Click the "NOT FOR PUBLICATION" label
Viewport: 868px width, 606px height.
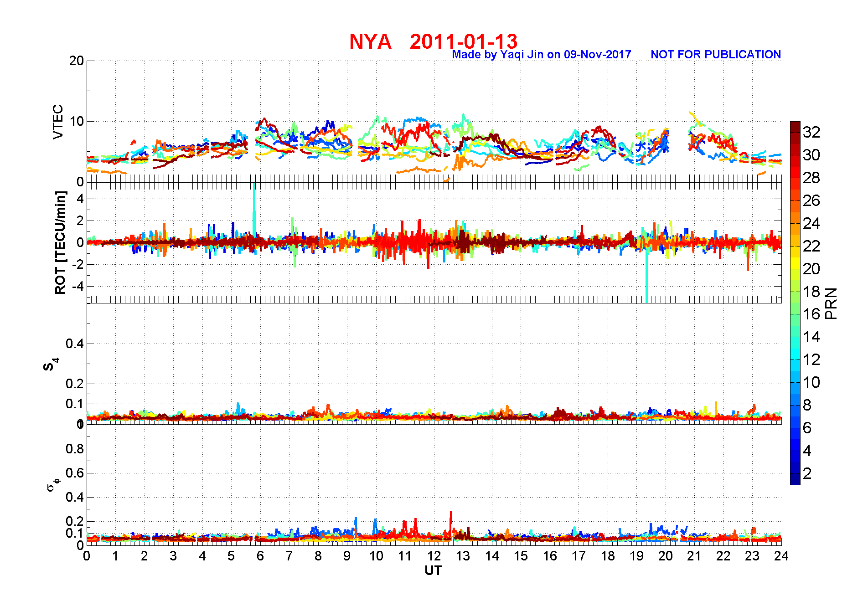click(716, 55)
